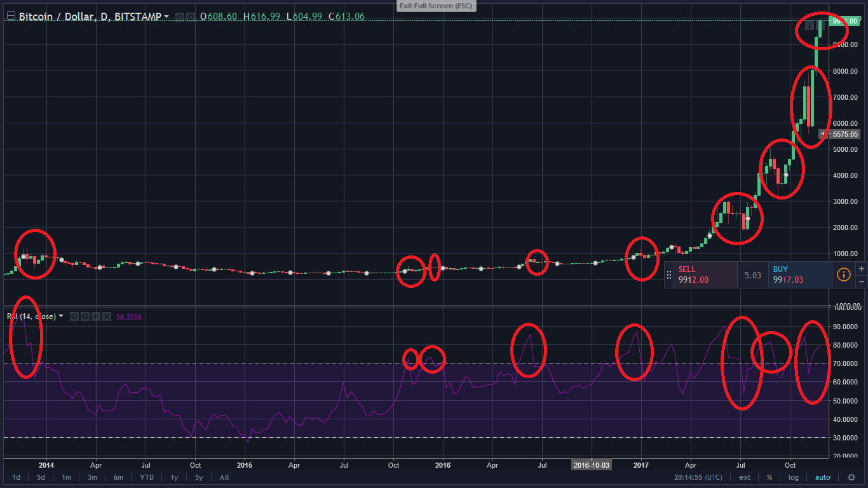Viewport: 868px width, 488px height.
Task: Select the 6m time range
Action: click(118, 477)
